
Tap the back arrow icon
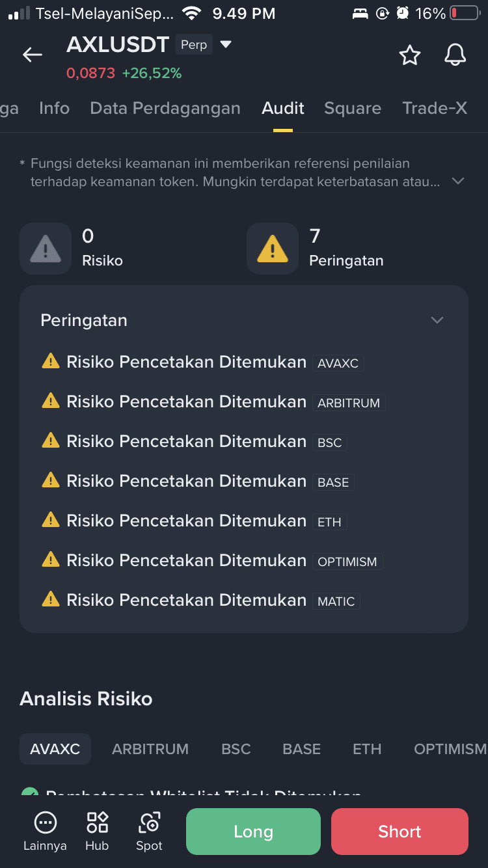point(33,55)
